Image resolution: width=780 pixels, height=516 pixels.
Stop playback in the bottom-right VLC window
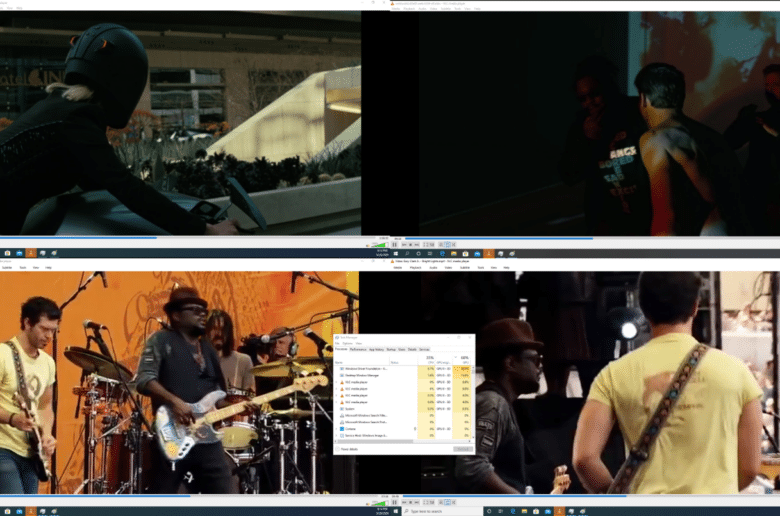point(411,503)
